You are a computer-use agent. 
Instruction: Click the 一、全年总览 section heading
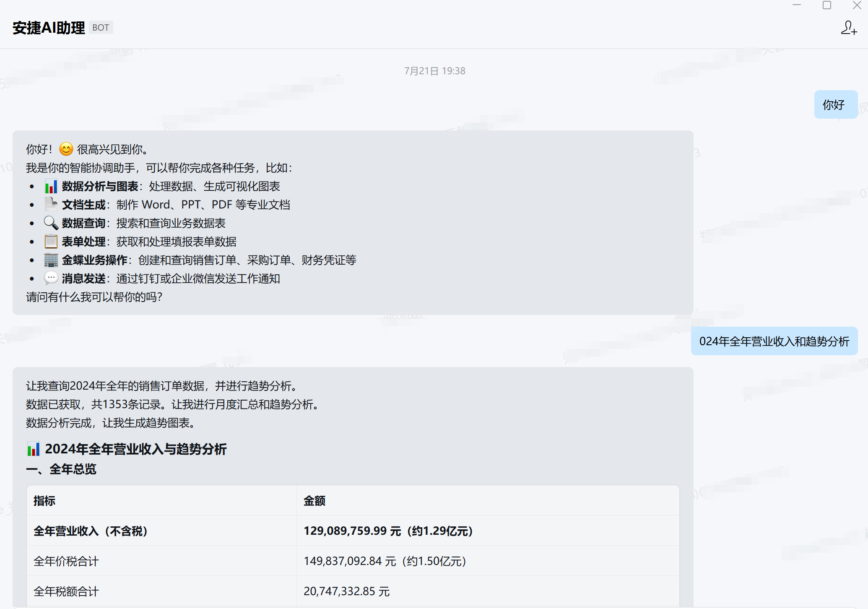[61, 469]
